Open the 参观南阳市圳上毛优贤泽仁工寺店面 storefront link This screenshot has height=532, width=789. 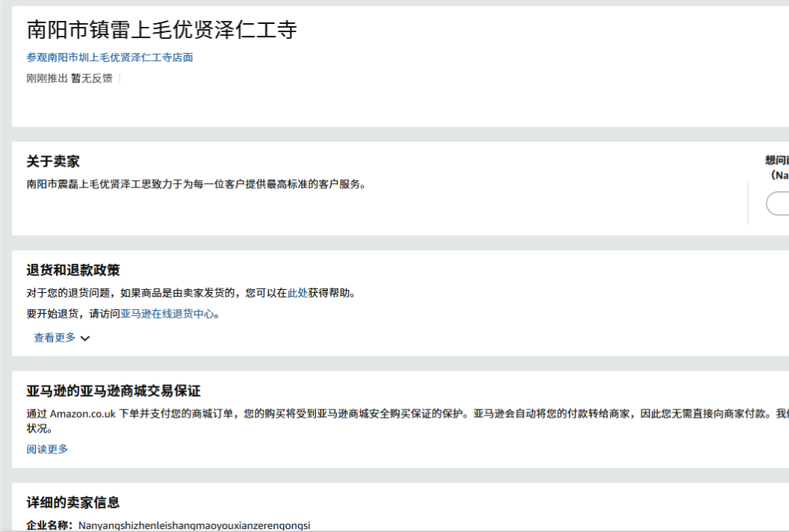pos(108,57)
